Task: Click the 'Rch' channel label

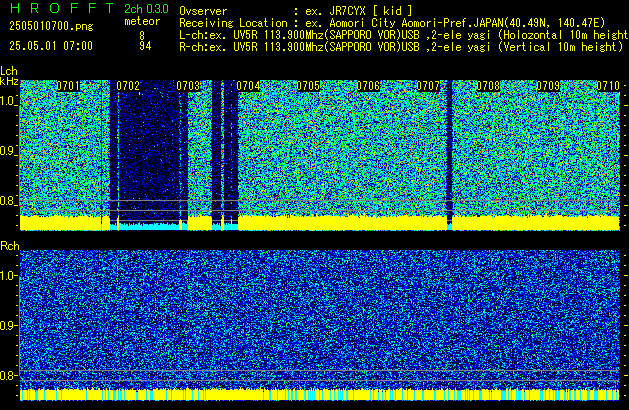Action: 10,246
